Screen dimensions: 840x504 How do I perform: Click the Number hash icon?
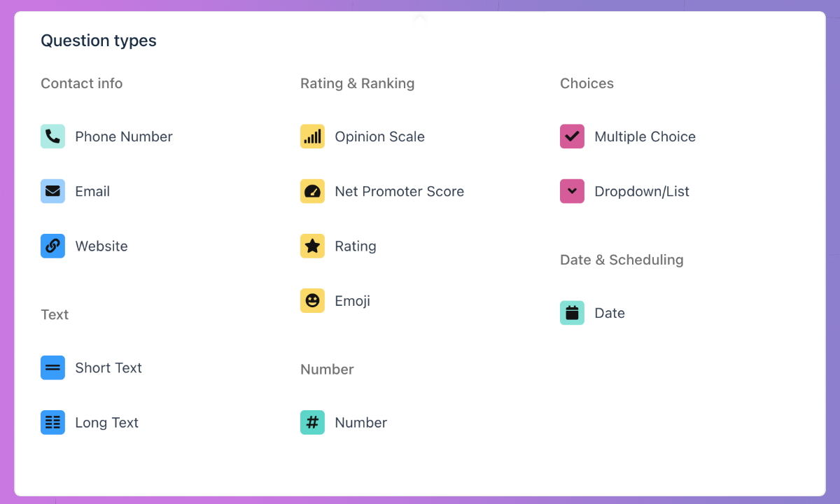[312, 422]
